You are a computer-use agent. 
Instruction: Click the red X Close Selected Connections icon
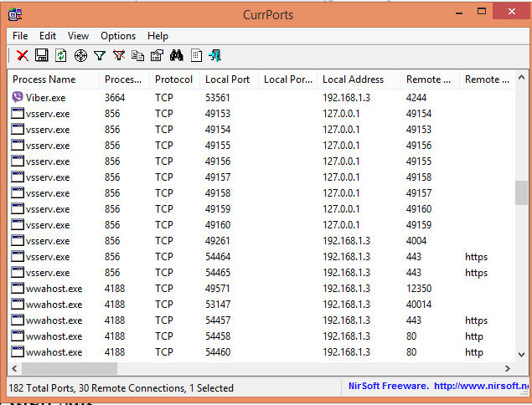click(23, 55)
